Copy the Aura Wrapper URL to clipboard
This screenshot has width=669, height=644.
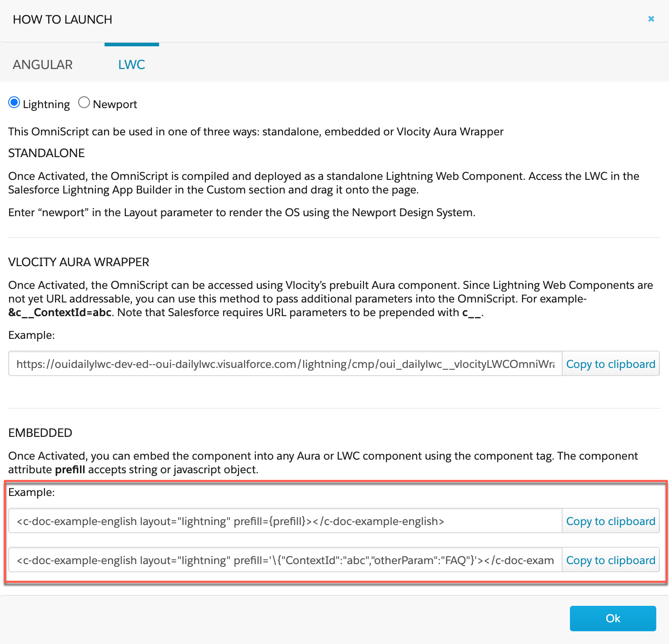[611, 364]
